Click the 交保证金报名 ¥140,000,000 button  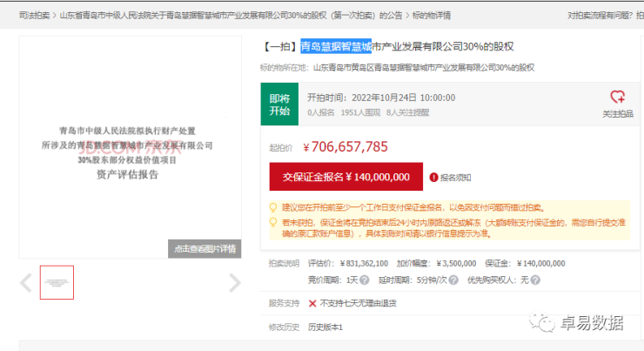[x=345, y=177]
